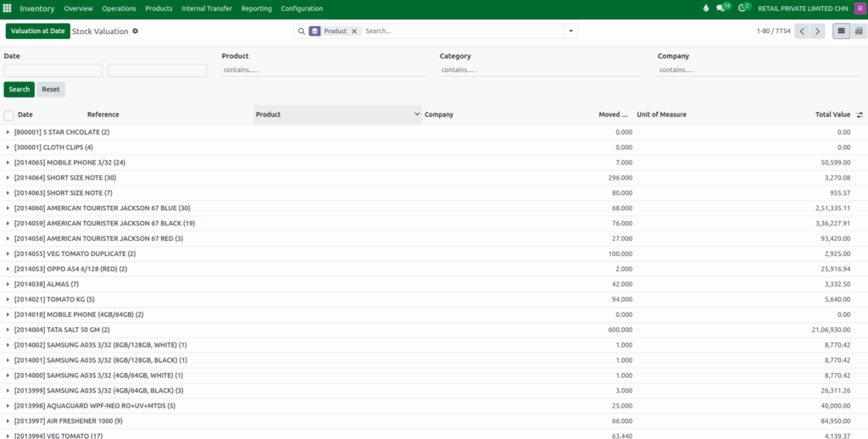
Task: Expand the VEG TOMATO DUPLICATE group
Action: [8, 253]
